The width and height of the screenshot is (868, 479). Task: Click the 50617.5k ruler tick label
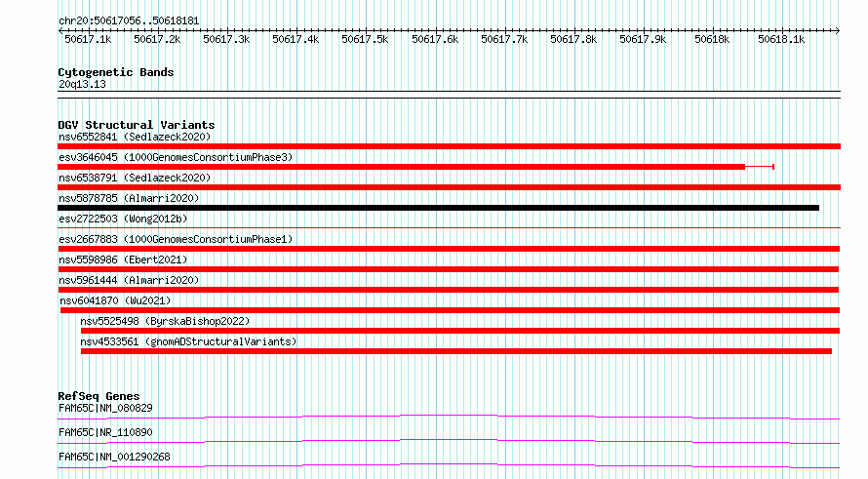(365, 39)
